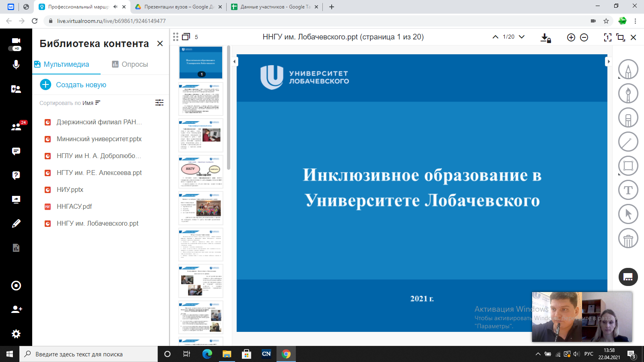Open Microsoft Edge from taskbar
Viewport: 644px width, 362px height.
click(x=207, y=354)
